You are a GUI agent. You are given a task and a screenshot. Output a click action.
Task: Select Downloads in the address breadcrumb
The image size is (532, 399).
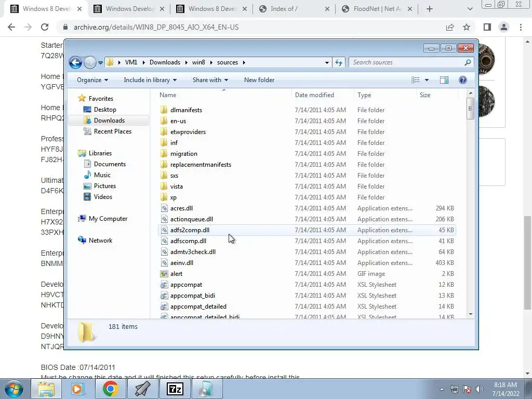pos(165,62)
